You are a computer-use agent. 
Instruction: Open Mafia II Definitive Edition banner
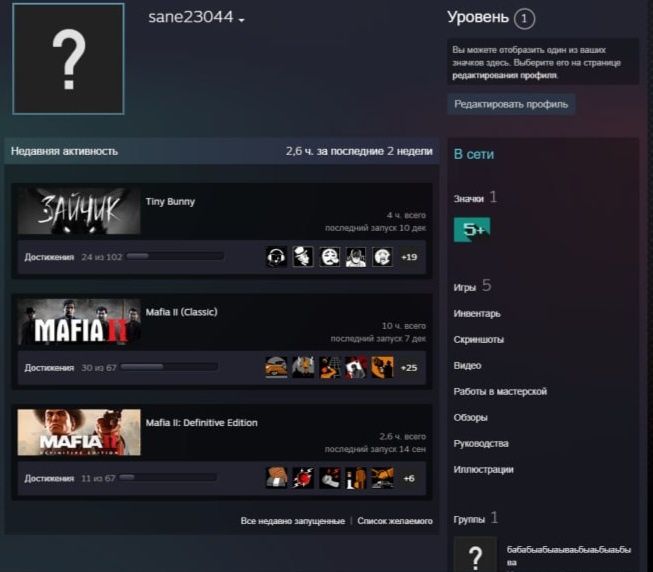[x=79, y=432]
